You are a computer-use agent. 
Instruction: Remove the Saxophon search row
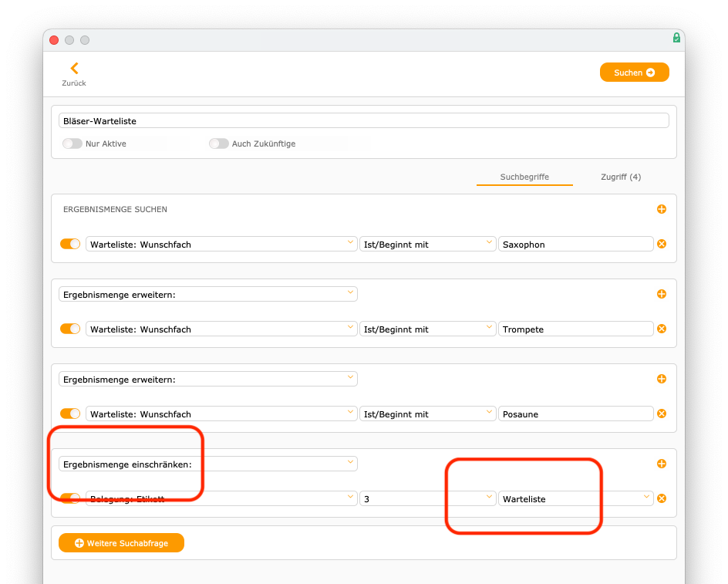[x=662, y=244]
